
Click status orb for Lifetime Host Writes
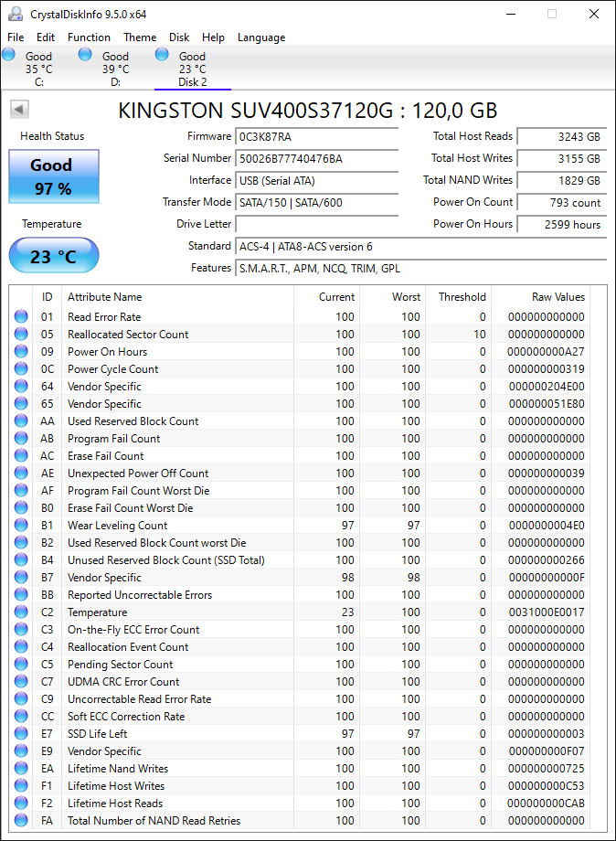coord(21,786)
